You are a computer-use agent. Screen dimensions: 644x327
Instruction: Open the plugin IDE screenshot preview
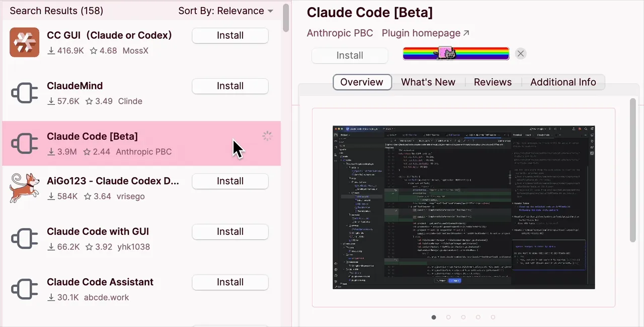[464, 207]
